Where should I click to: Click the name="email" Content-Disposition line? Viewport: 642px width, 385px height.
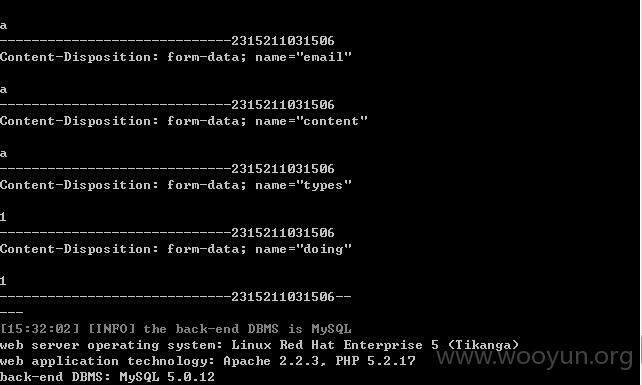coord(176,57)
